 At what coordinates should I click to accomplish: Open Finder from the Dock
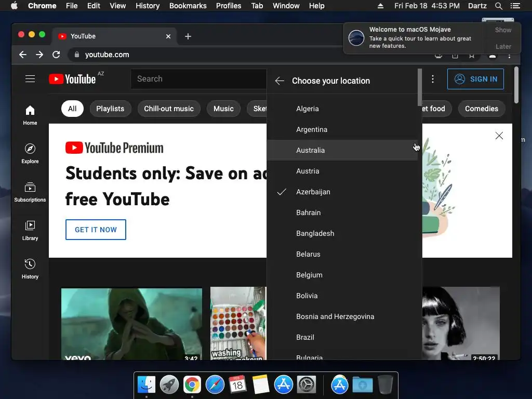pyautogui.click(x=146, y=385)
